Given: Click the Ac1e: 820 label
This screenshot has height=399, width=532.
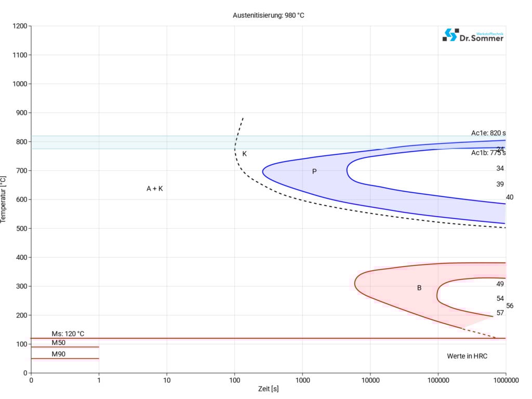Looking at the screenshot, I should 488,133.
